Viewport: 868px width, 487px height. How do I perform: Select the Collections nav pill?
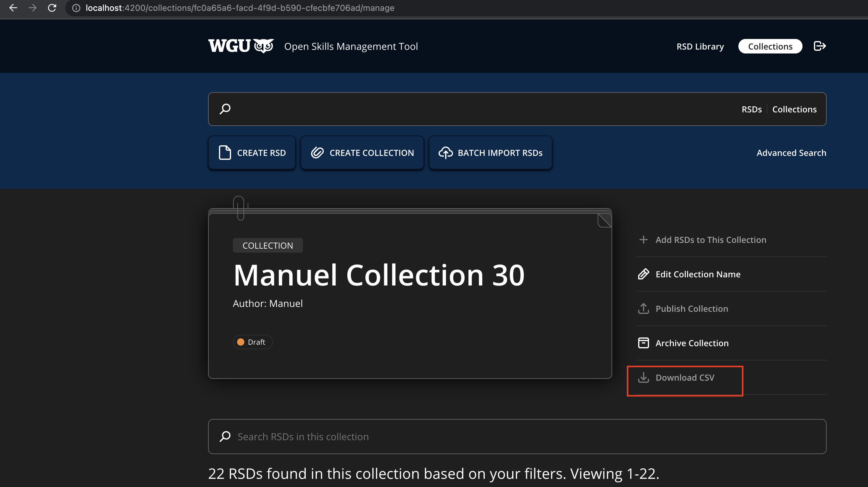pos(770,46)
